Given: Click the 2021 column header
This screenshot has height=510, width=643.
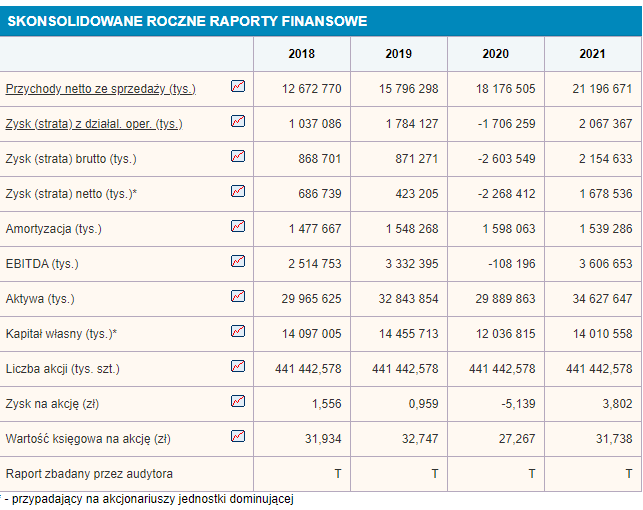Looking at the screenshot, I should (x=592, y=54).
